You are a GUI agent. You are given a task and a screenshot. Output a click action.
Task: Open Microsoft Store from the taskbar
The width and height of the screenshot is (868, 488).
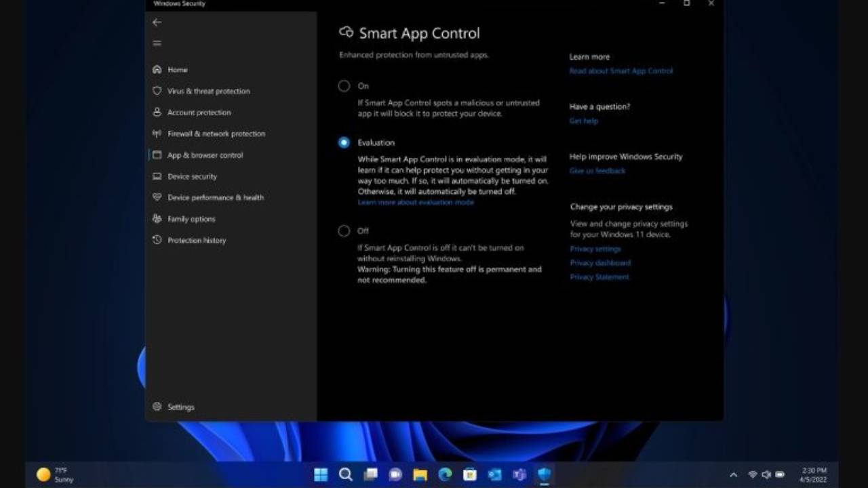tap(469, 474)
